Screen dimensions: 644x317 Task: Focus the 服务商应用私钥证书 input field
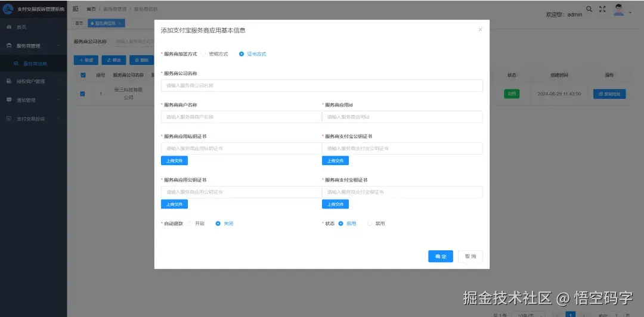point(241,148)
